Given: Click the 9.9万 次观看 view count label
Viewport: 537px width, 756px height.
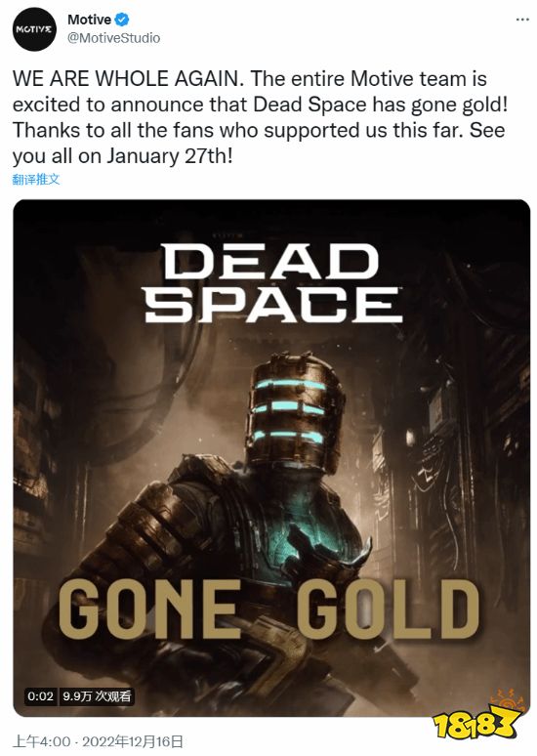Looking at the screenshot, I should click(97, 696).
